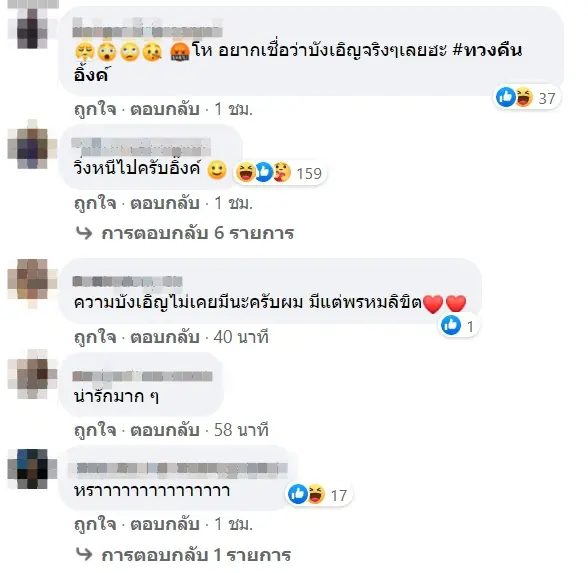The height and width of the screenshot is (573, 588).
Task: Reply to the น่ารักมาก ๆ comment
Action: [164, 430]
